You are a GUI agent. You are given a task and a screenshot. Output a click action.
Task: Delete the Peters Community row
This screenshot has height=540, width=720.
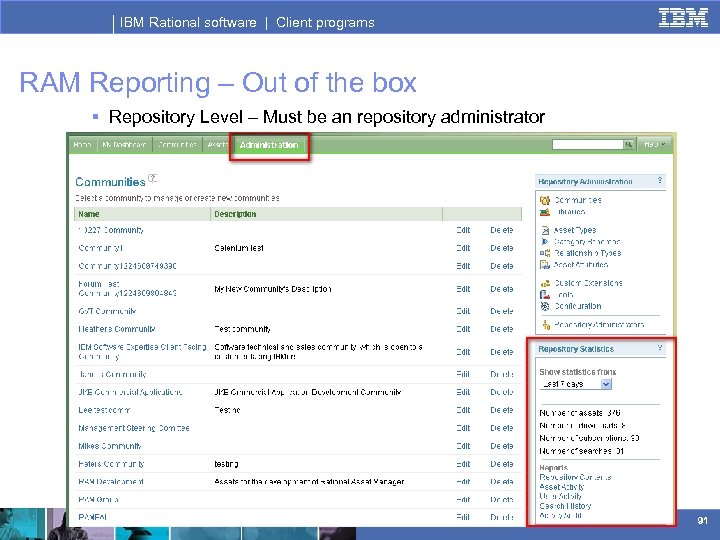pyautogui.click(x=501, y=464)
